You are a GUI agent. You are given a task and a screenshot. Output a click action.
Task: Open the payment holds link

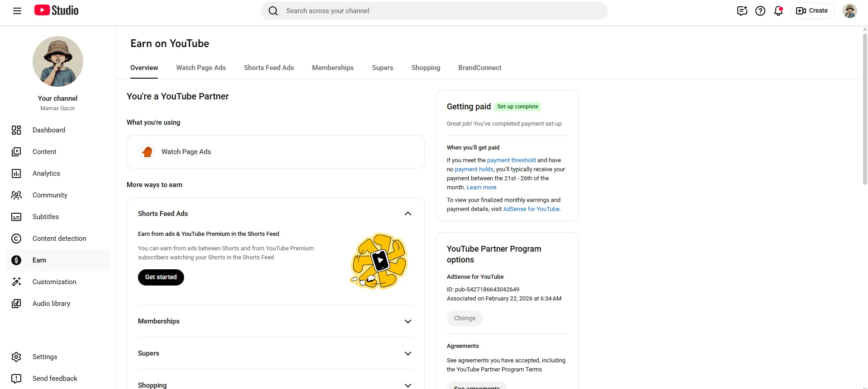[x=474, y=169]
